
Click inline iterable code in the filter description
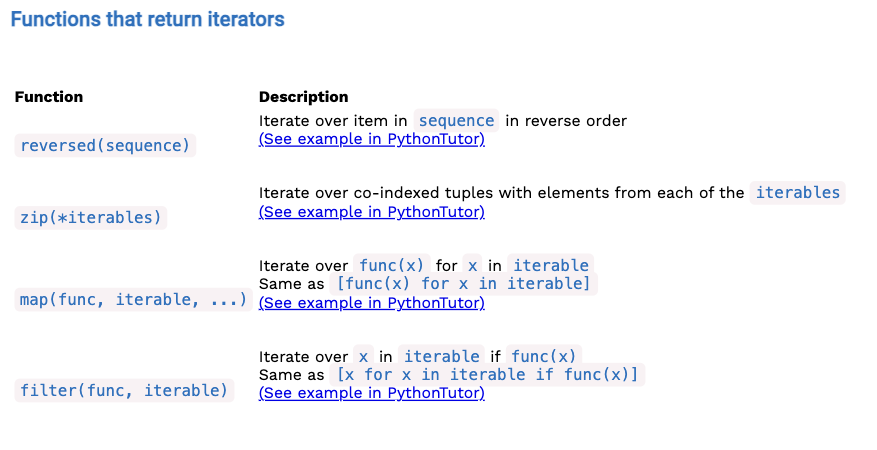point(442,356)
